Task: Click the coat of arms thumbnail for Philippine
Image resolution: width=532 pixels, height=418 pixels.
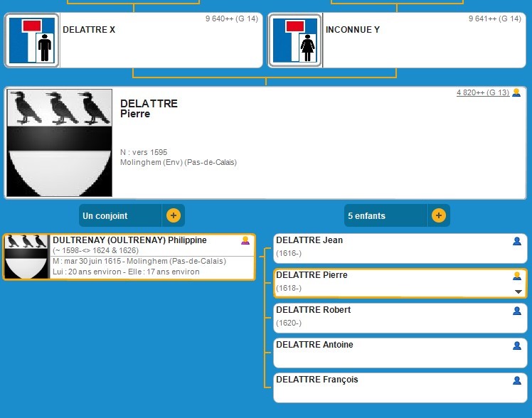Action: coord(26,257)
